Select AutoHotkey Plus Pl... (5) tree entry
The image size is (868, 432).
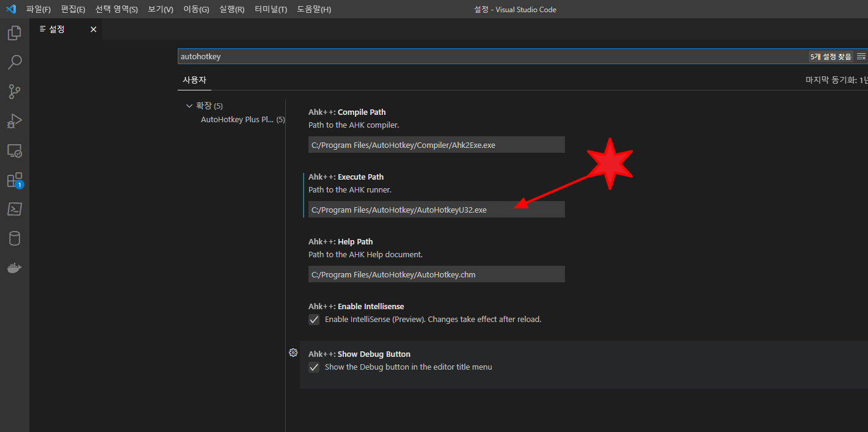click(243, 120)
